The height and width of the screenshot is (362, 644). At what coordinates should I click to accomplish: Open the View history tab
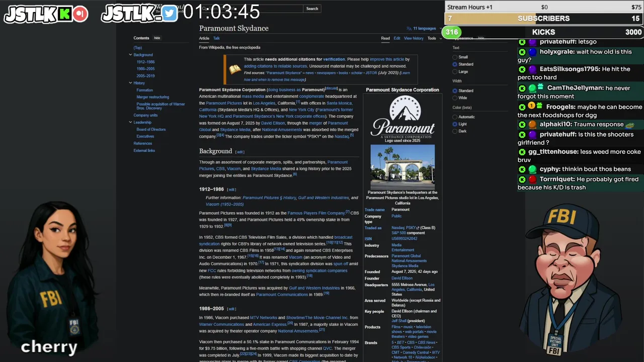(414, 38)
